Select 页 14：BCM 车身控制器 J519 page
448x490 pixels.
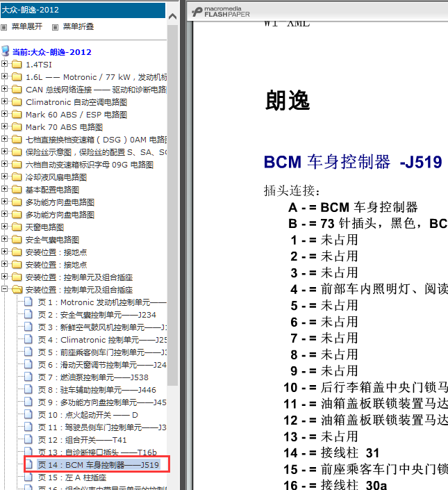99,465
